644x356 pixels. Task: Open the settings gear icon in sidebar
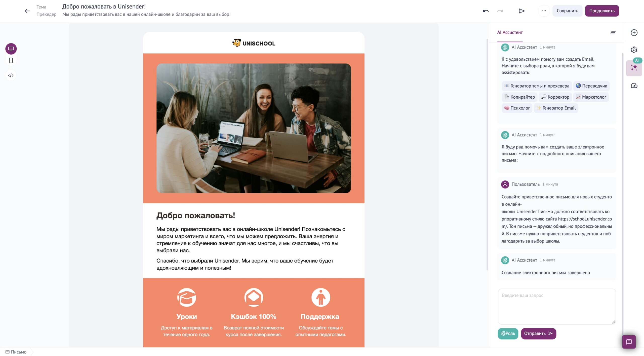point(634,50)
